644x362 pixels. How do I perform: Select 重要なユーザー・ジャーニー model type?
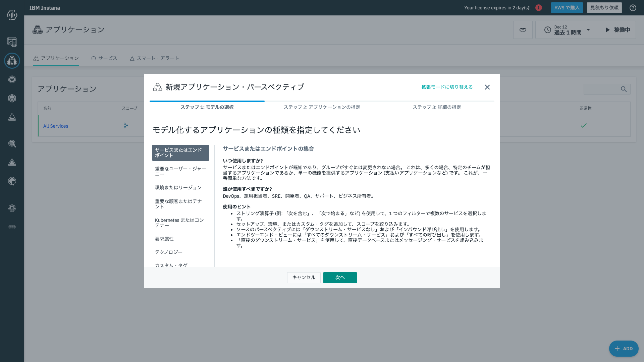tap(180, 171)
